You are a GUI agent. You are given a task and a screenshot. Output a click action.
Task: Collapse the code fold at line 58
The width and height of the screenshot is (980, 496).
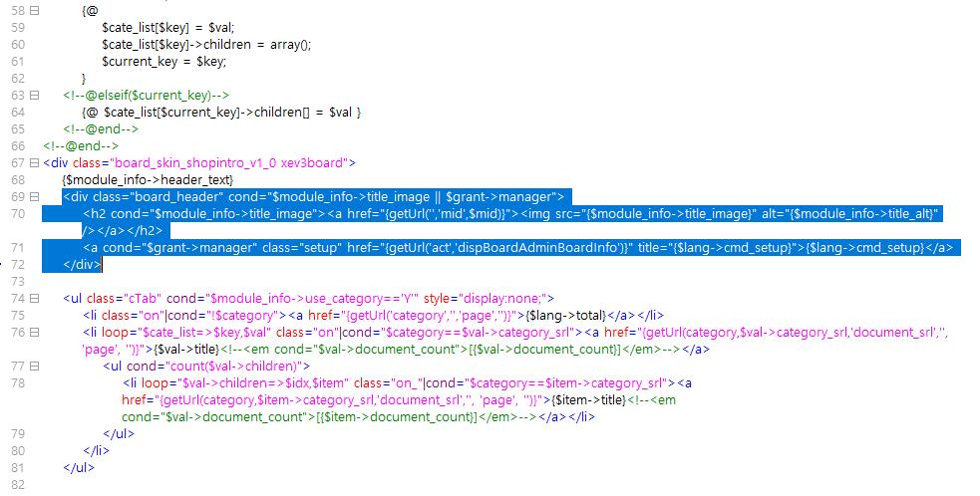coord(34,11)
